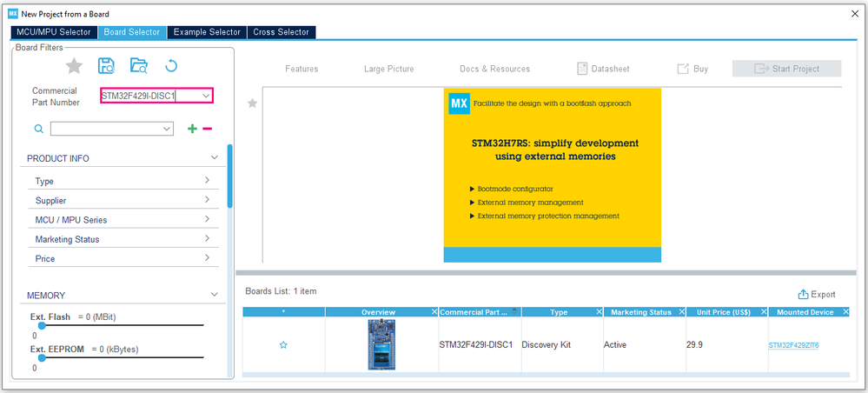Click the Buy button label

point(701,69)
